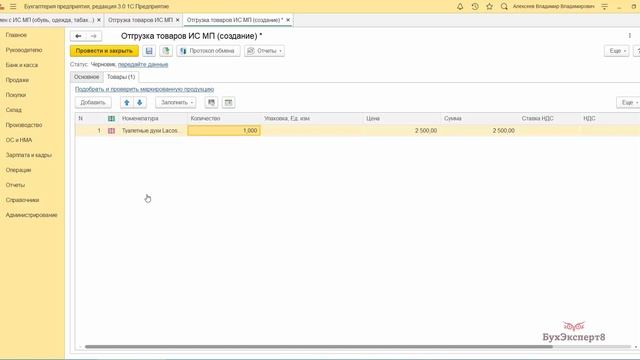
Task: Click the red marking icon in row 1
Action: (111, 131)
